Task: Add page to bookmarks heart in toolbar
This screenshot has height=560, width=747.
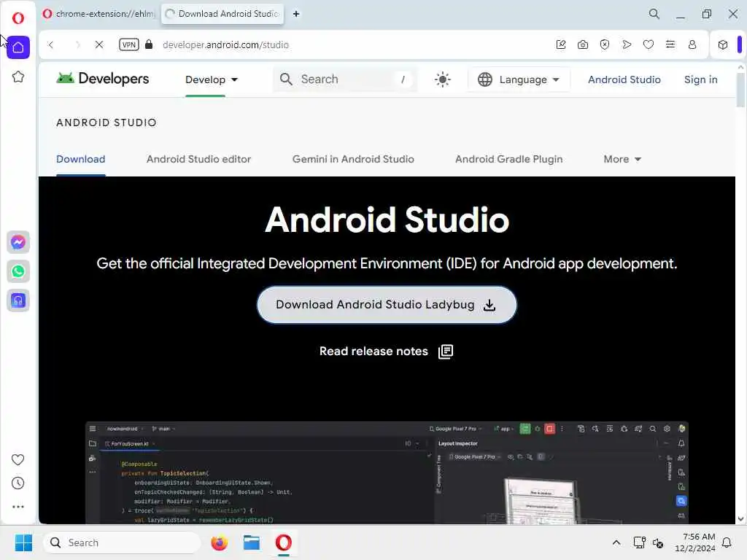Action: pos(649,44)
